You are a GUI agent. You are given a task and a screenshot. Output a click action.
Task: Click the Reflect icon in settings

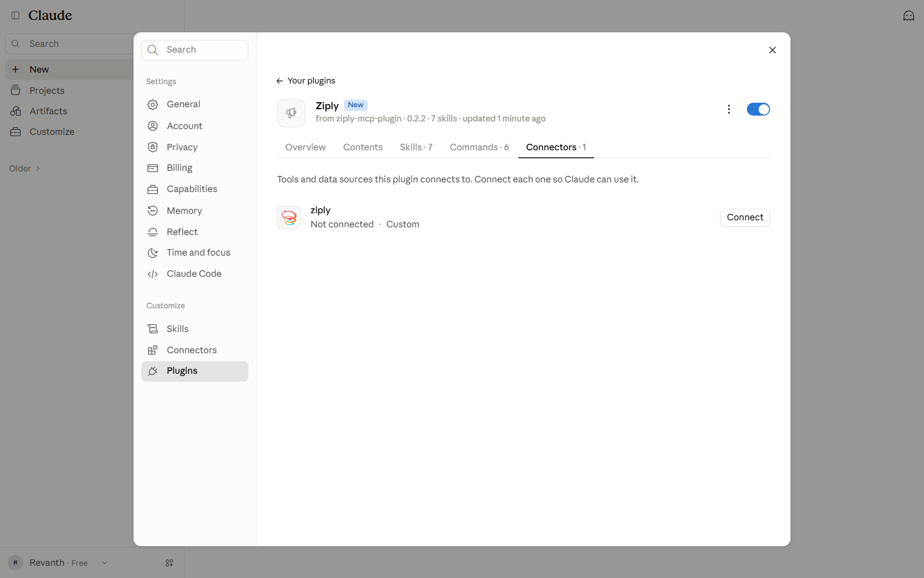click(x=153, y=232)
